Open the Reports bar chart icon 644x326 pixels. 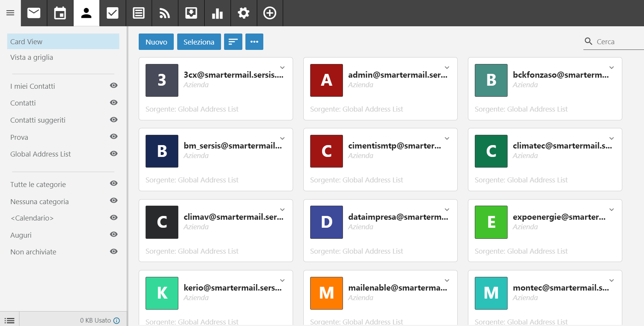[x=217, y=13]
